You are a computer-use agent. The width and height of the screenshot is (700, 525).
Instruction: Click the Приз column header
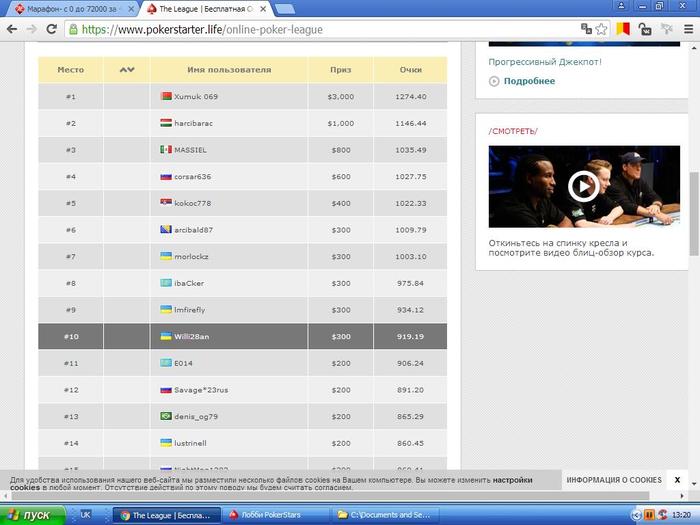click(341, 70)
